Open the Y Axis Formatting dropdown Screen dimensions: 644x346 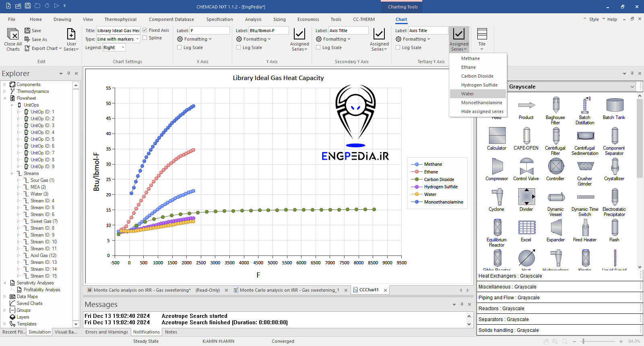point(254,39)
